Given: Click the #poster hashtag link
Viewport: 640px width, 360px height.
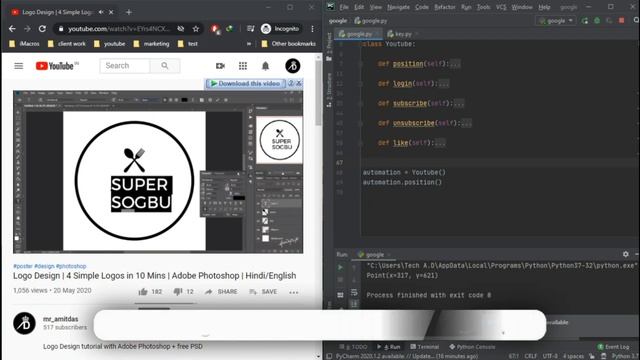Looking at the screenshot, I should [22, 266].
